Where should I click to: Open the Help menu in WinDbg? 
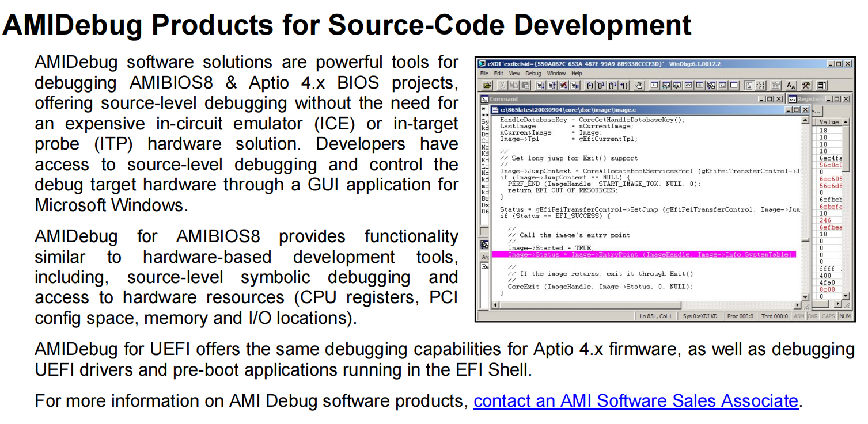click(x=577, y=73)
